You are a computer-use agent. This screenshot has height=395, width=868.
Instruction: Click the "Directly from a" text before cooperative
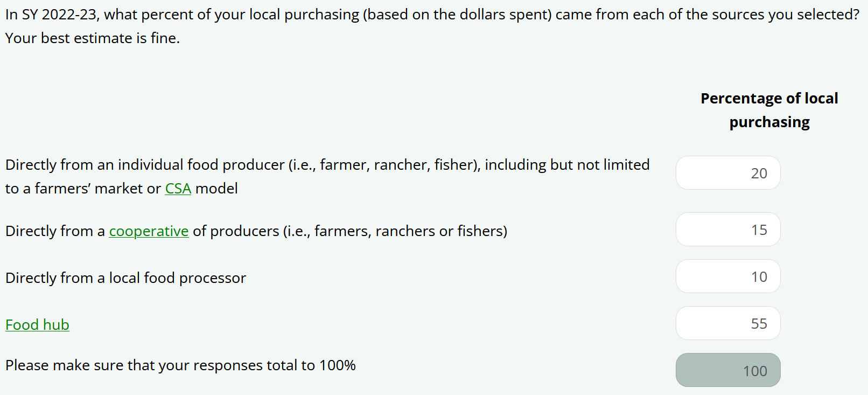tap(55, 231)
